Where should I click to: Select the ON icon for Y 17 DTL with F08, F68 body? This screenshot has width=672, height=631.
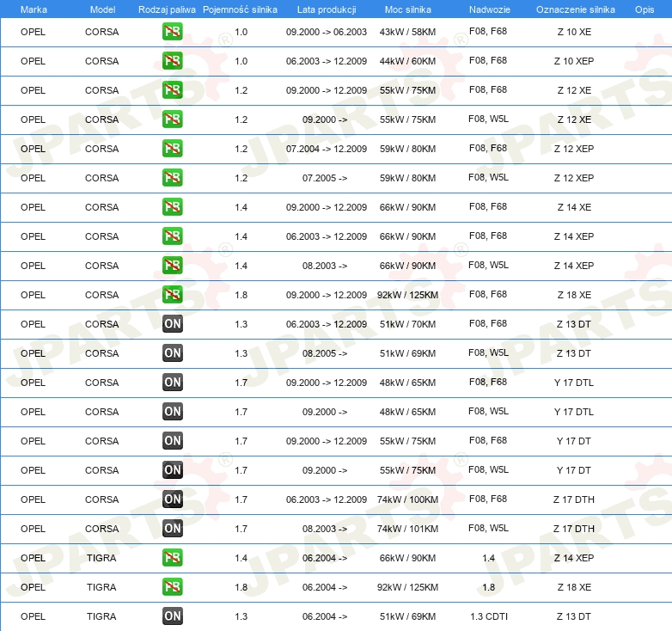pos(172,383)
